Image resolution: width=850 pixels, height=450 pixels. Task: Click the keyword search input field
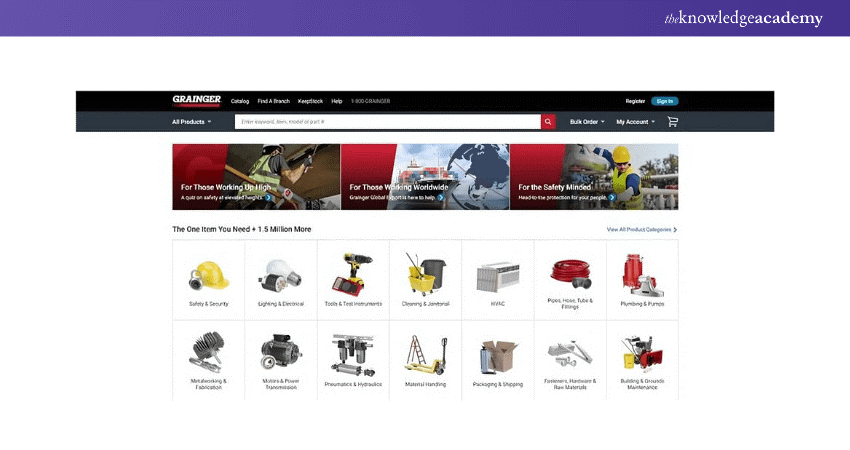coord(388,122)
